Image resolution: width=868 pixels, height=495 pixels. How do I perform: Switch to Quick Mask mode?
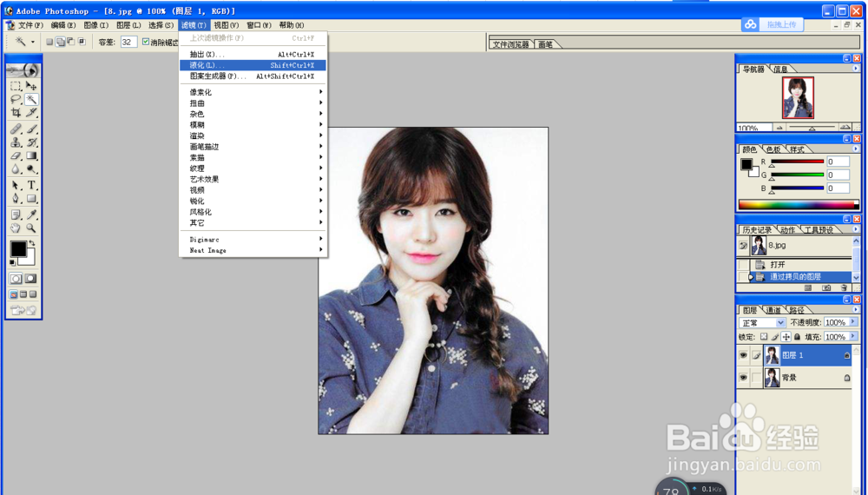coord(31,279)
